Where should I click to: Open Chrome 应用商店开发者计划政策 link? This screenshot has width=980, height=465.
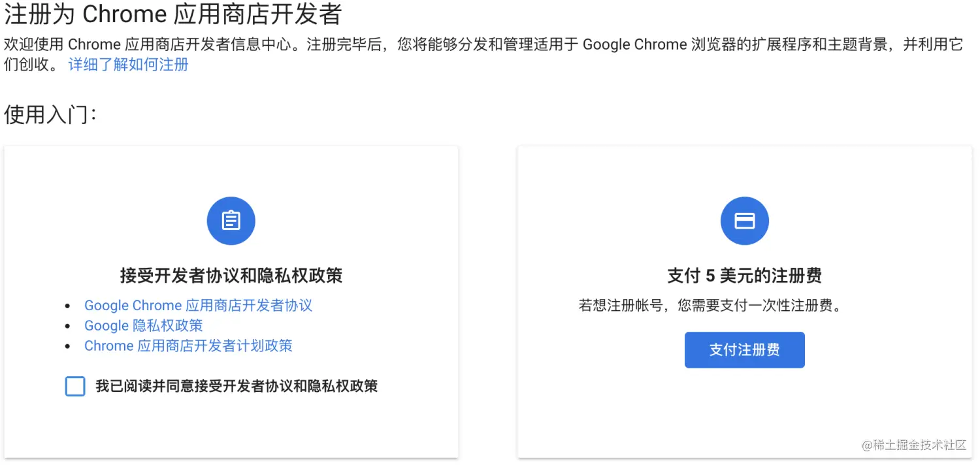point(188,345)
